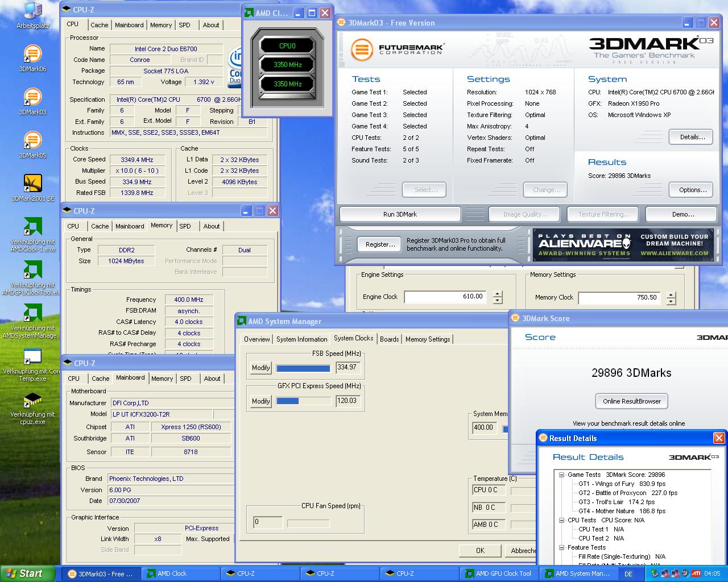Collapse the Feature Tests tree node
728x582 pixels.
pyautogui.click(x=561, y=547)
